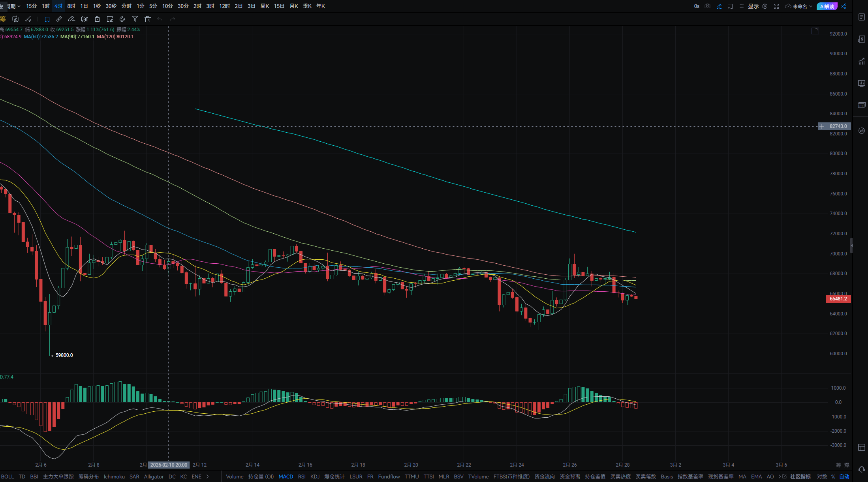
Task: Toggle percent scale % option
Action: coord(833,476)
